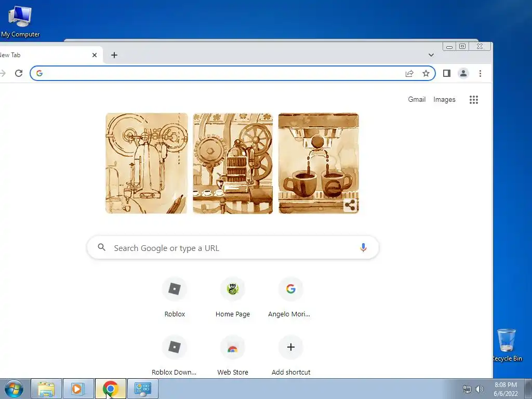Screen dimensions: 532x399
Task: Click the share this page icon
Action: point(409,73)
